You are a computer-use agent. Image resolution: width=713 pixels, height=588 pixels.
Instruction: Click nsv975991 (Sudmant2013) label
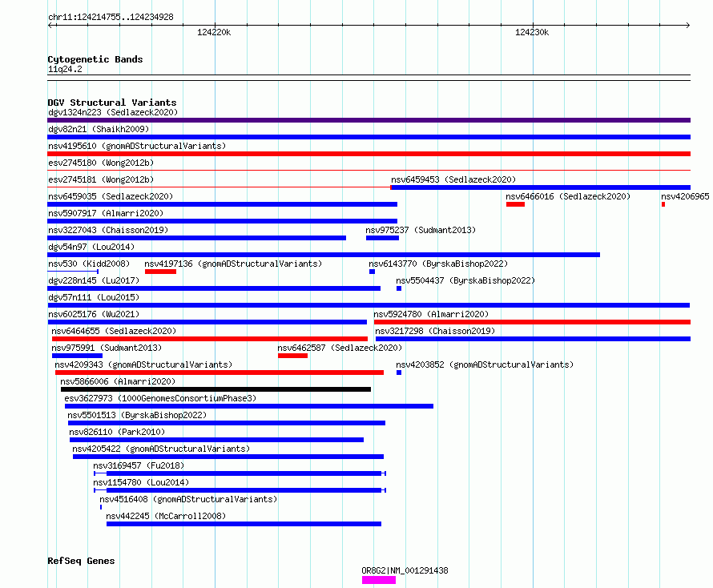(x=107, y=348)
